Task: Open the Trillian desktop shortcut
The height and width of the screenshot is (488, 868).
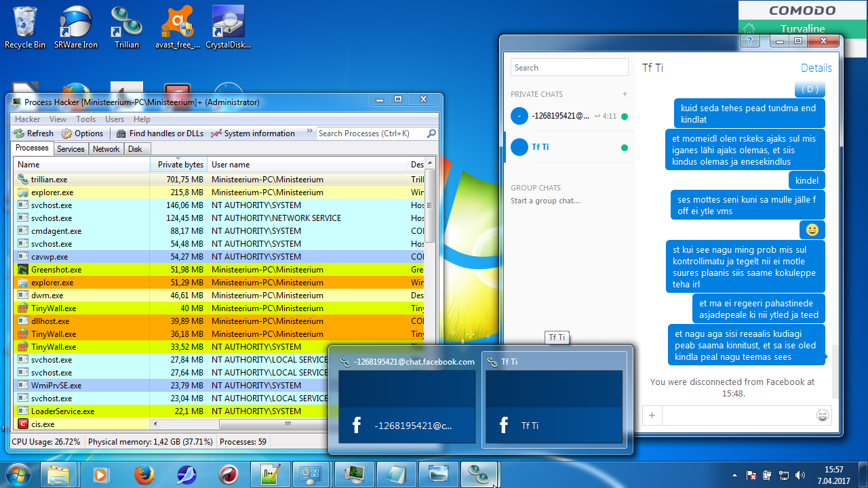Action: pos(126,27)
